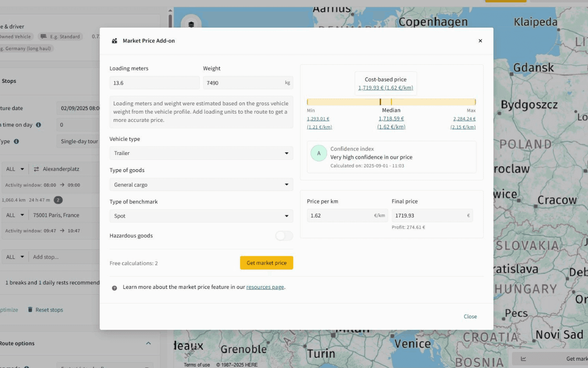This screenshot has width=588, height=368.
Task: Click the Close button in dialog footer
Action: (470, 316)
